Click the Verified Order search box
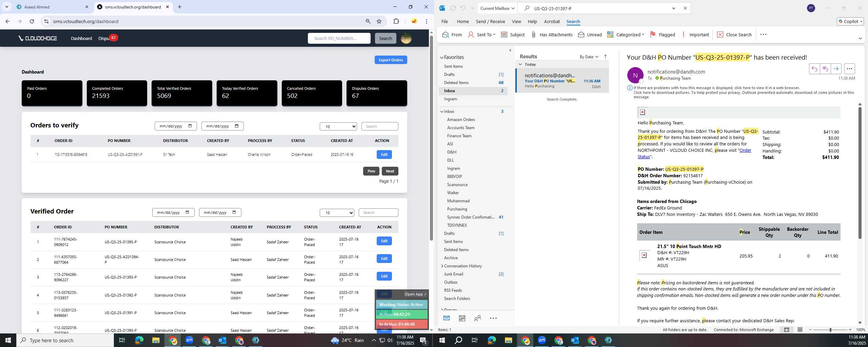Image resolution: width=868 pixels, height=347 pixels. (x=378, y=212)
